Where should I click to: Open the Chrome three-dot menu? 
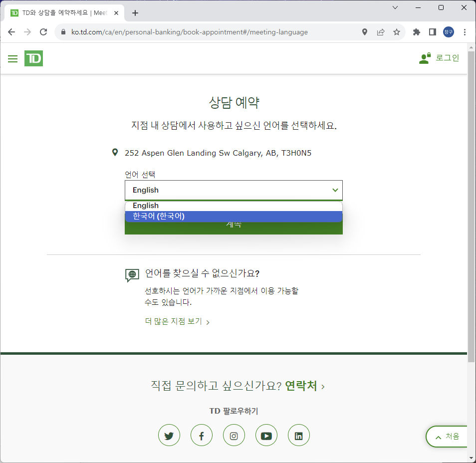point(465,32)
